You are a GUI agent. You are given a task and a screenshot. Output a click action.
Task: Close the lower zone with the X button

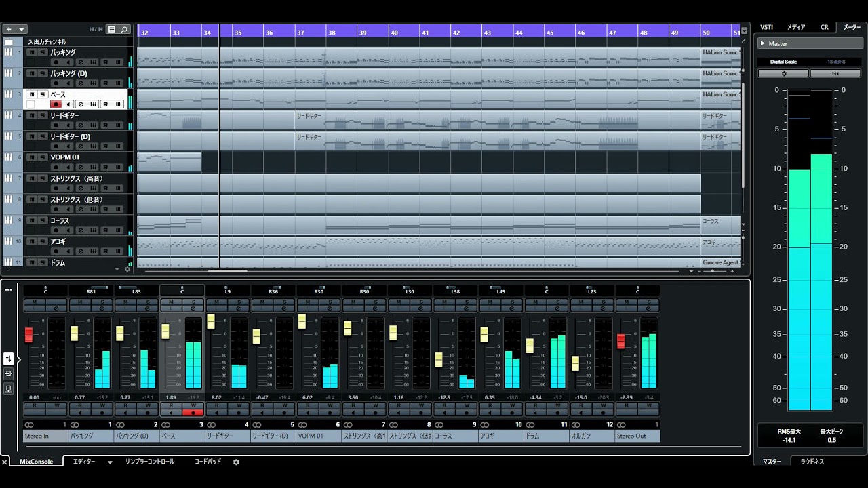pyautogui.click(x=4, y=462)
